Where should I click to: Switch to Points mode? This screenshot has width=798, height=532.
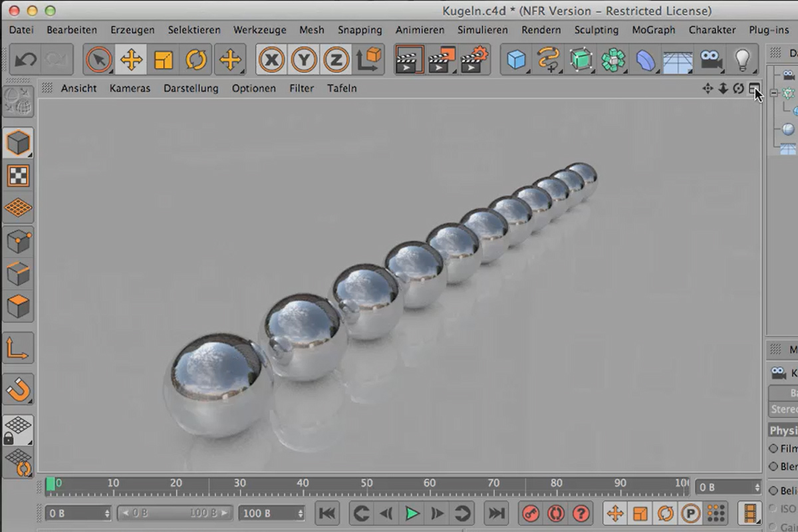[18, 242]
